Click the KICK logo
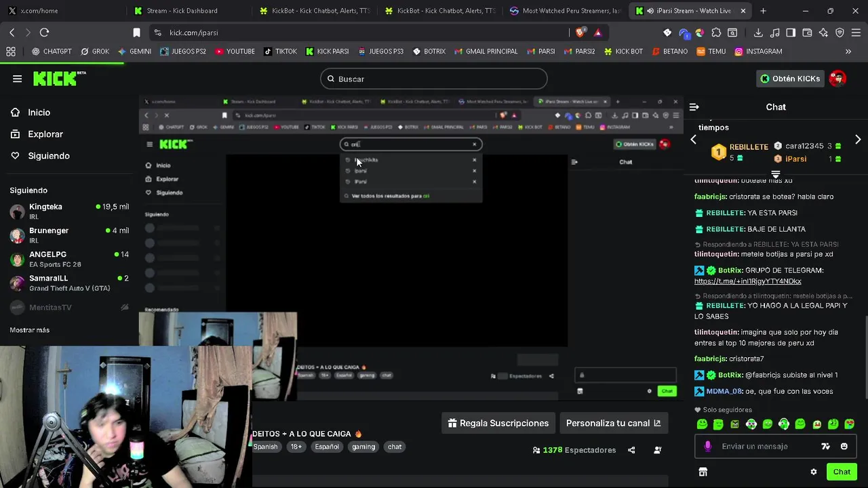Viewport: 868px width, 488px height. 59,79
